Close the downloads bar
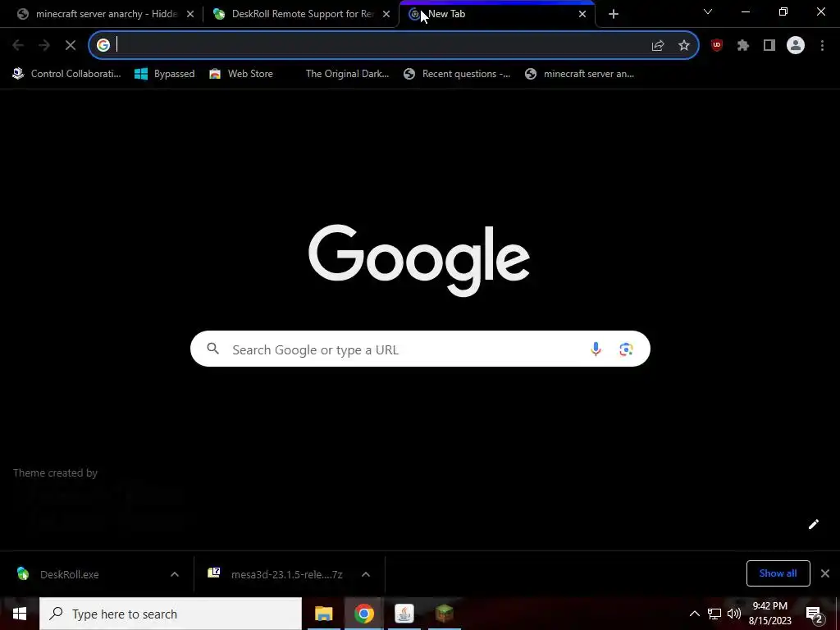Screen dimensions: 840x630 pos(825,573)
